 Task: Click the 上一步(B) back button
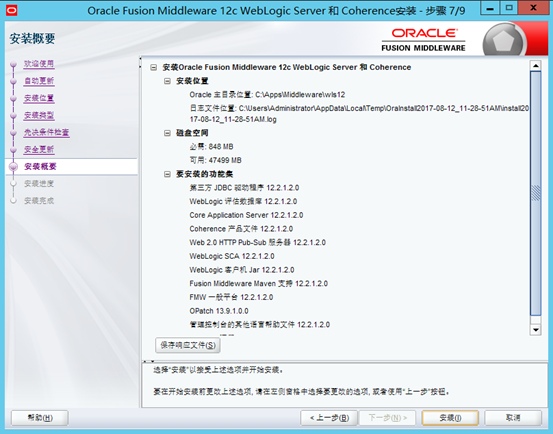[x=329, y=418]
